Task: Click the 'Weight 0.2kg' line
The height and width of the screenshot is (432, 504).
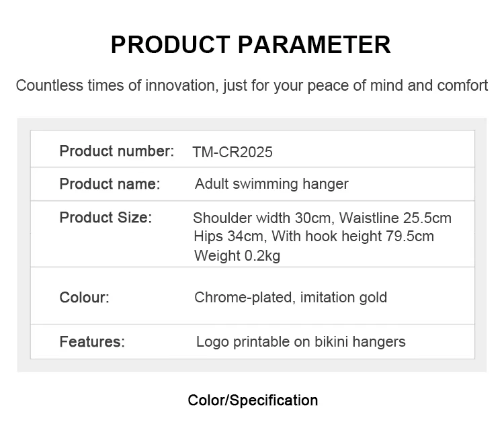Action: [237, 255]
